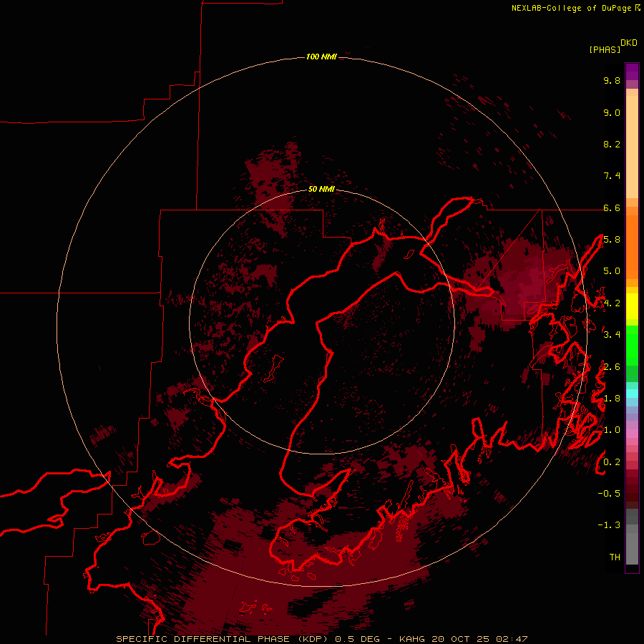
Task: Click the 50 NMI range ring label
Action: (321, 189)
